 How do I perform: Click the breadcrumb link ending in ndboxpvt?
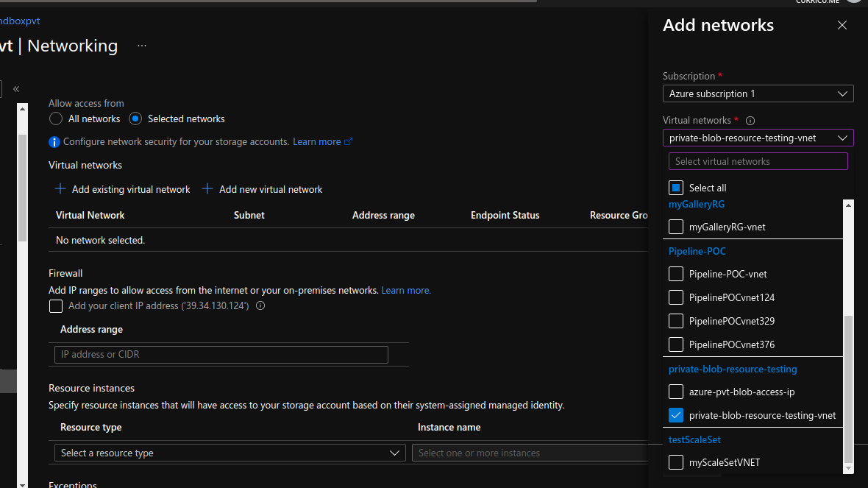pyautogui.click(x=20, y=21)
